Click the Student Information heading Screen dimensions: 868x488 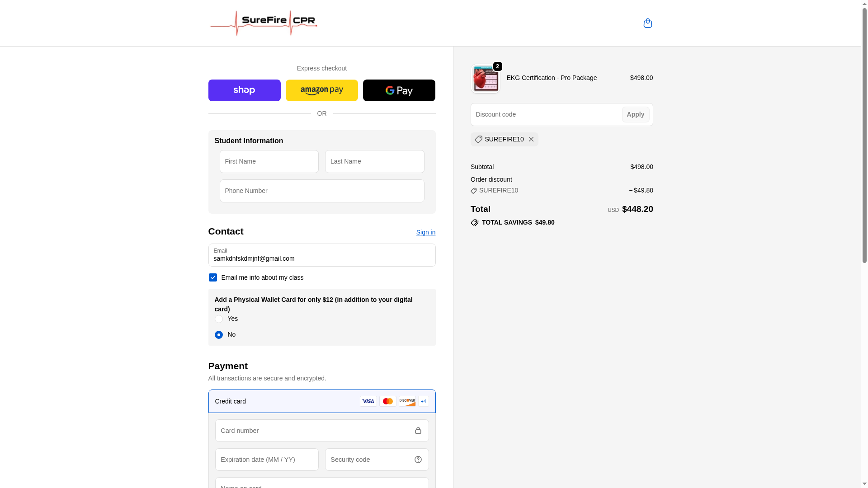click(x=249, y=141)
